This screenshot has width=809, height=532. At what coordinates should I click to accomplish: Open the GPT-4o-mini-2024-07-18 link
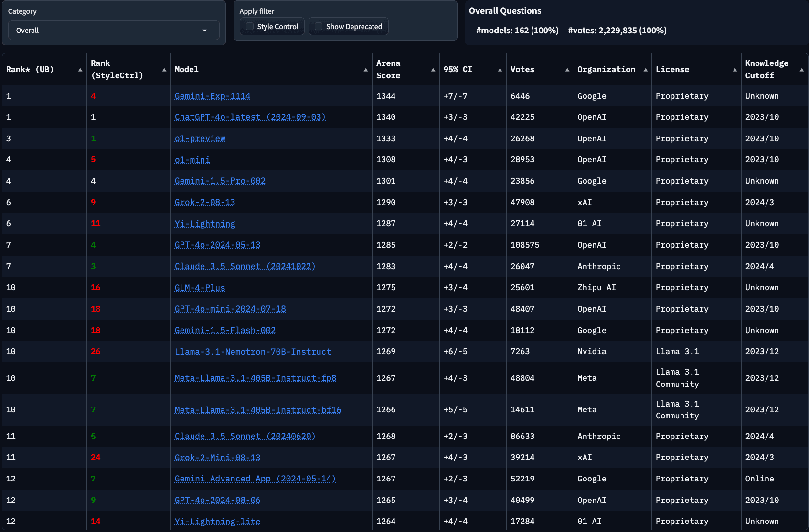230,309
